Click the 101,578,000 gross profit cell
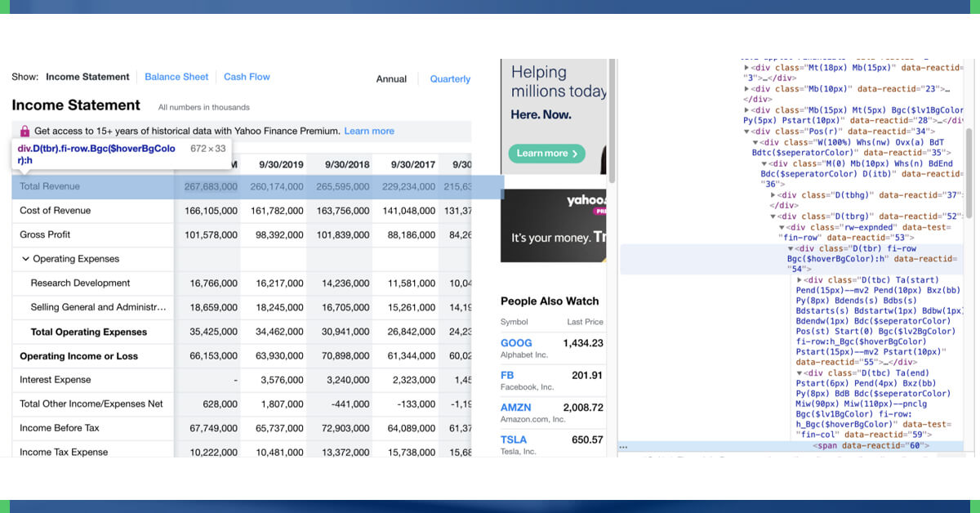980x513 pixels. (211, 235)
